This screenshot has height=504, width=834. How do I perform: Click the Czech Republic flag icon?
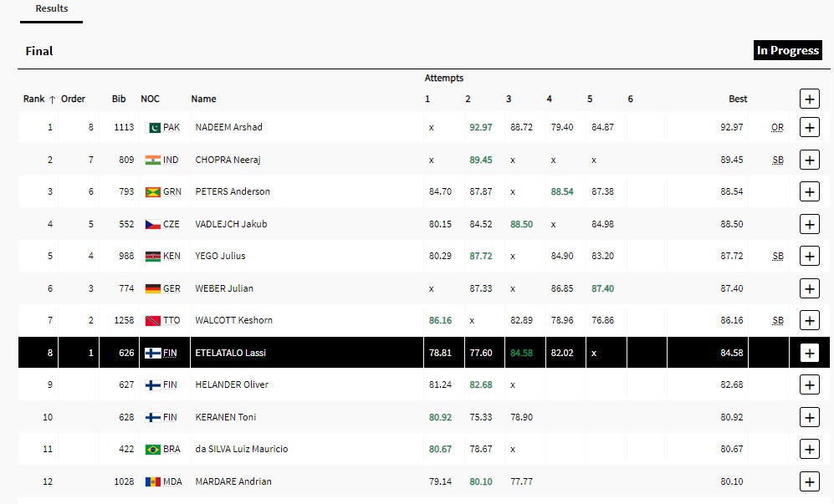152,224
